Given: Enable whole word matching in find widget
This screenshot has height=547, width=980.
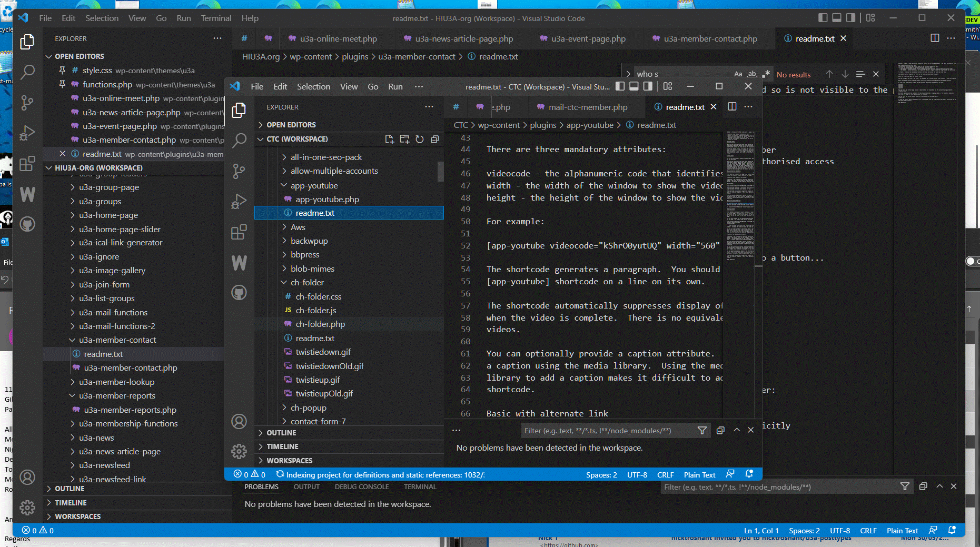Looking at the screenshot, I should tap(752, 74).
